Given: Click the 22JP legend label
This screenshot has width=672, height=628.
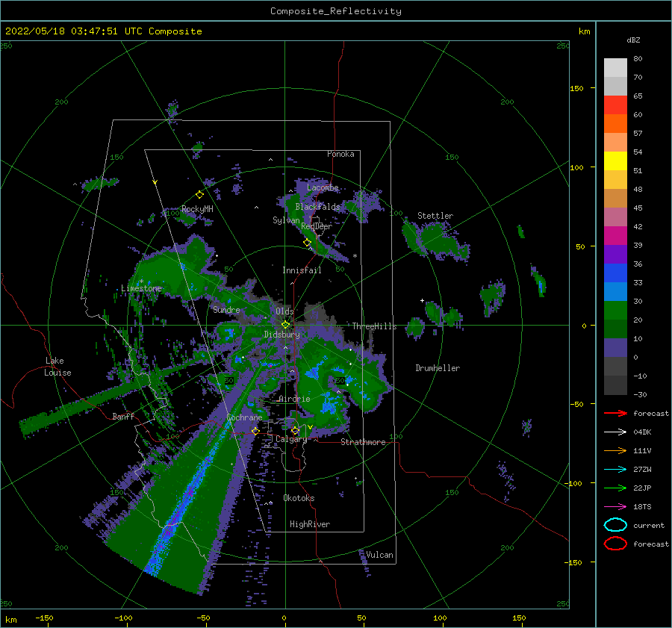Looking at the screenshot, I should click(x=642, y=488).
